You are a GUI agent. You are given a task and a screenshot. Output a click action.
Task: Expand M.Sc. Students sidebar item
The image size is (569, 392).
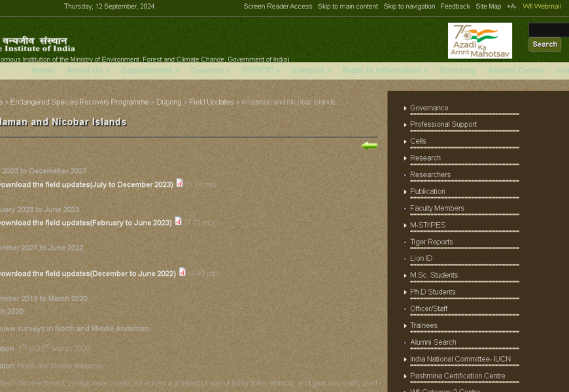pyautogui.click(x=434, y=275)
